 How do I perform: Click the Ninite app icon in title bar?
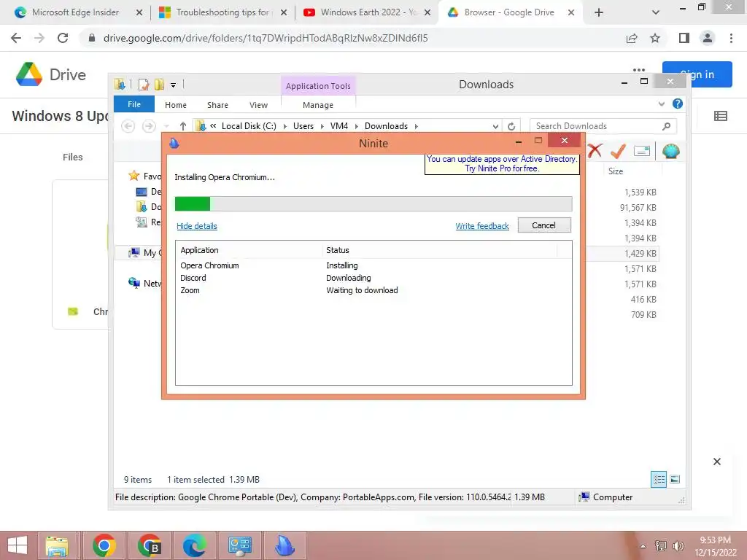pos(174,143)
